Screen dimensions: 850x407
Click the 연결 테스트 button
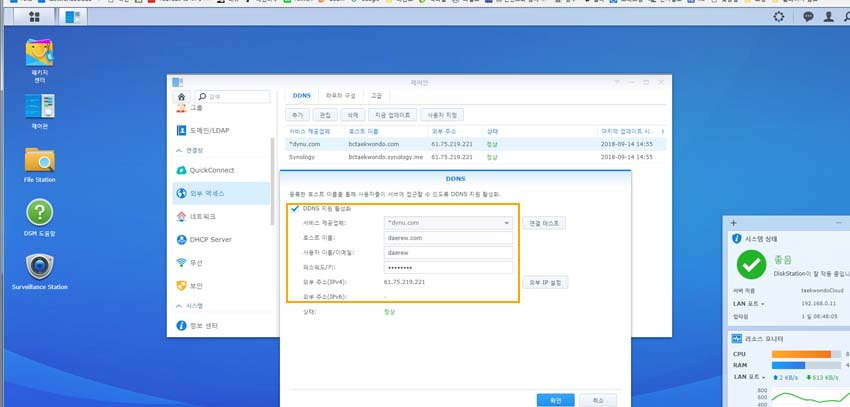click(546, 223)
